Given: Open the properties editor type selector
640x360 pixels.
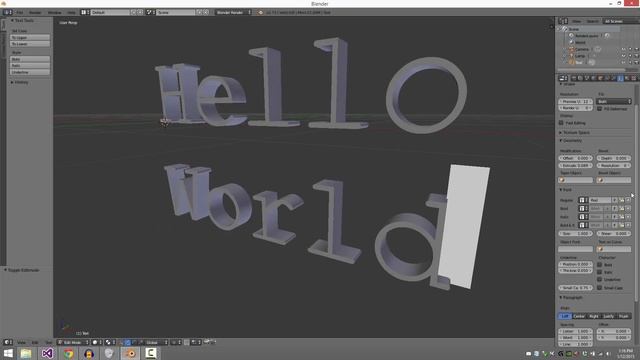Looking at the screenshot, I should click(563, 78).
